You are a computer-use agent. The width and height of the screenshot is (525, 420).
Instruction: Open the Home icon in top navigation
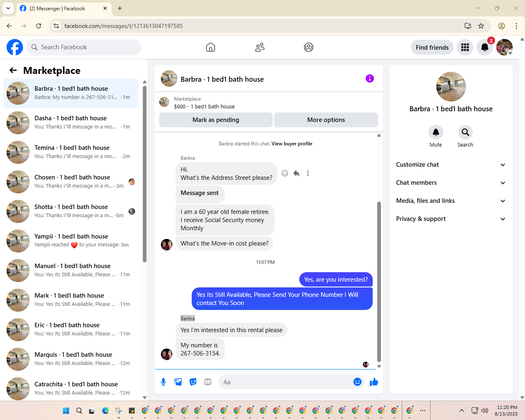pos(211,47)
